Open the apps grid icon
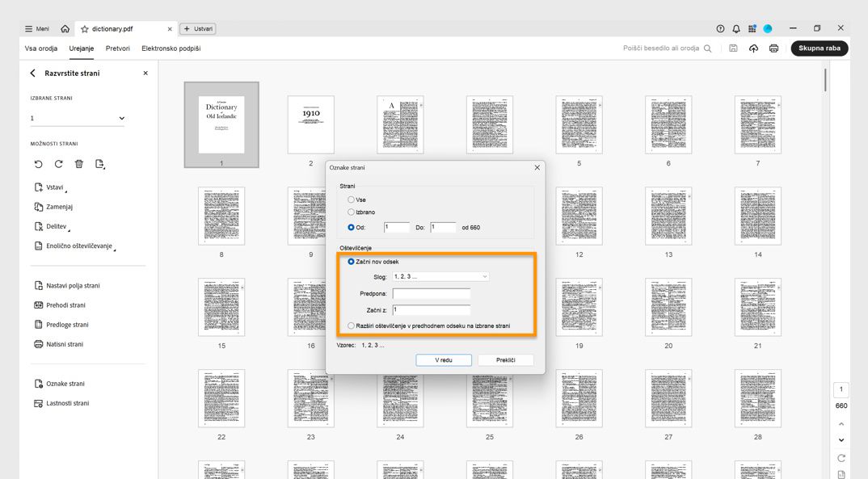 click(x=752, y=29)
